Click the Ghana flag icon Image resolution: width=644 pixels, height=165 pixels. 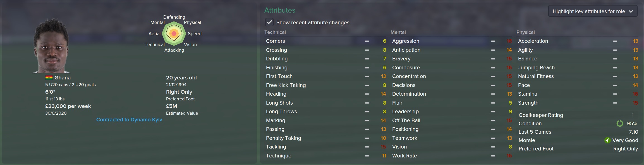coord(49,78)
